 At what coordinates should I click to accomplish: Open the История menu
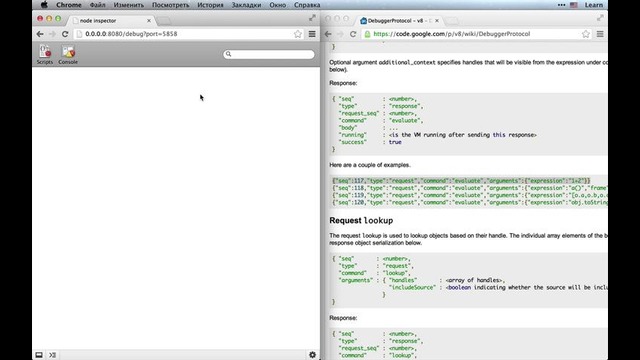point(210,5)
